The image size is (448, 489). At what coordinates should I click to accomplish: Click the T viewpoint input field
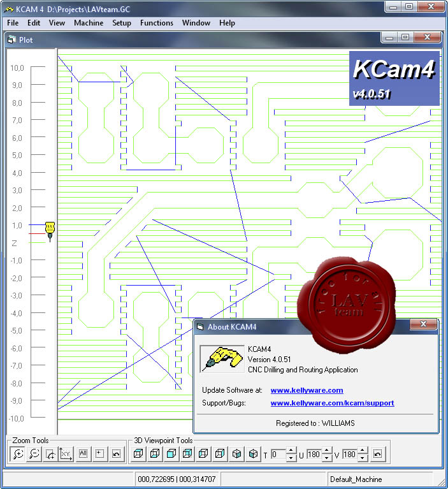coord(278,454)
